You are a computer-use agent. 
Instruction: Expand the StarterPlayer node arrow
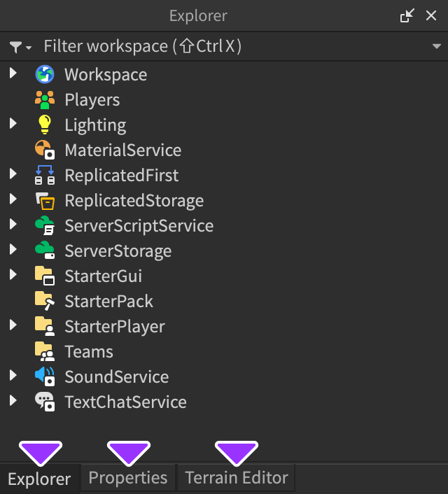[x=13, y=326]
